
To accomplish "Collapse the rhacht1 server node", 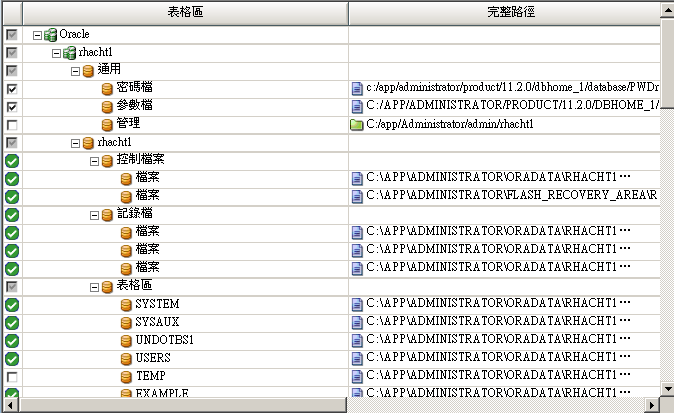I will click(56, 53).
